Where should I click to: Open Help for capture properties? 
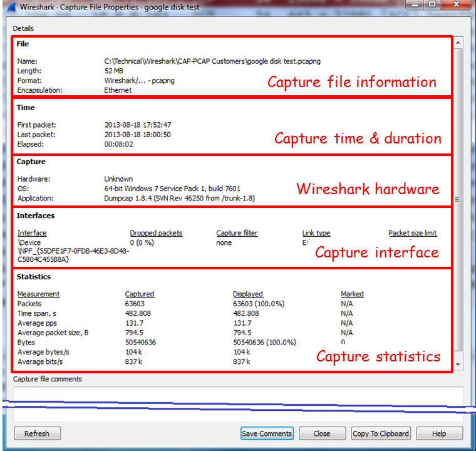click(x=439, y=433)
